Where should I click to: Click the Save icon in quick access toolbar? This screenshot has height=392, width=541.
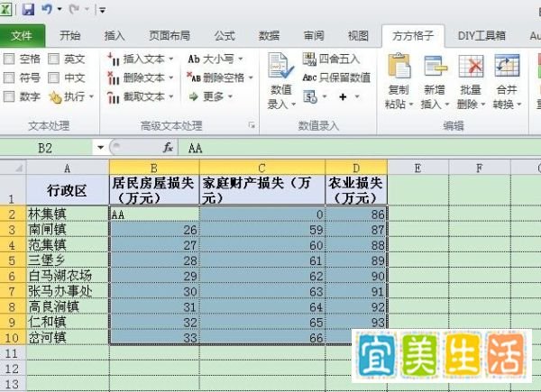[x=28, y=9]
